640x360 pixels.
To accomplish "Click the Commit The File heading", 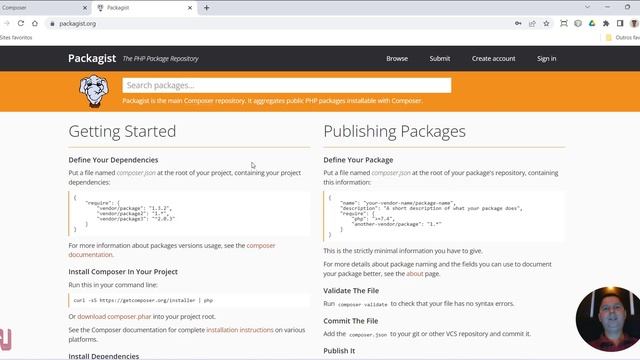I will (351, 321).
